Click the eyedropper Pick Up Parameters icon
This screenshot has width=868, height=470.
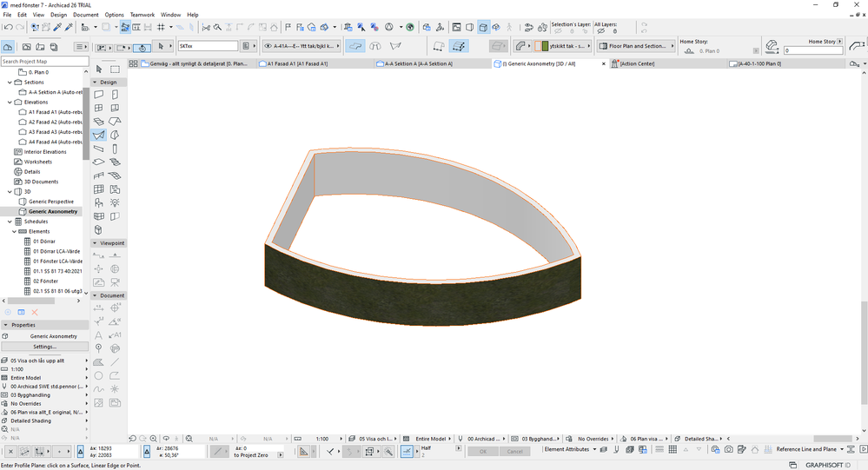click(57, 27)
